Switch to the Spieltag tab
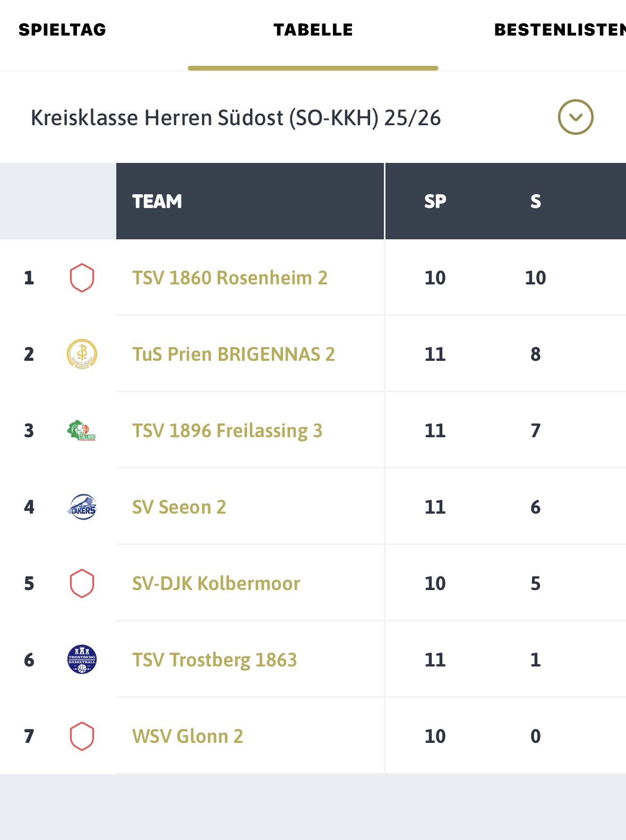 [x=62, y=30]
